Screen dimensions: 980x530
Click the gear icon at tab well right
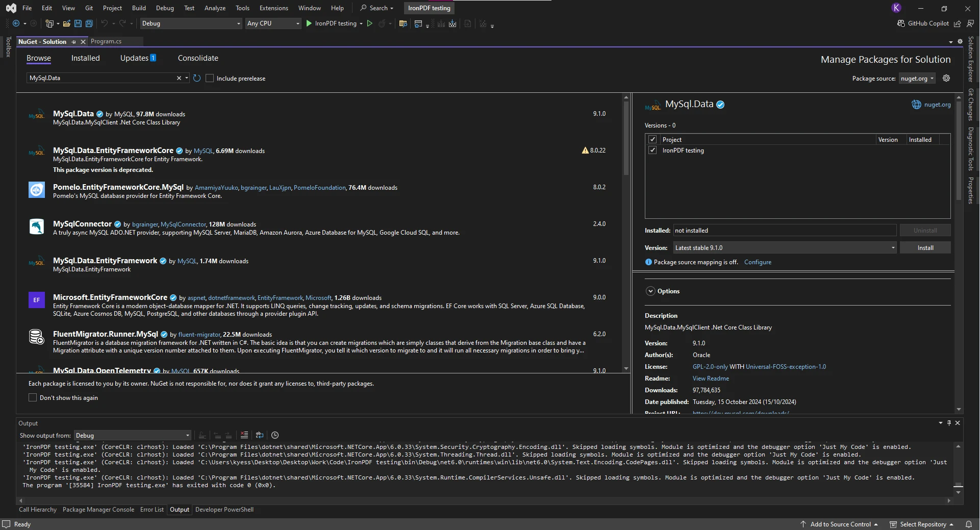tap(960, 42)
